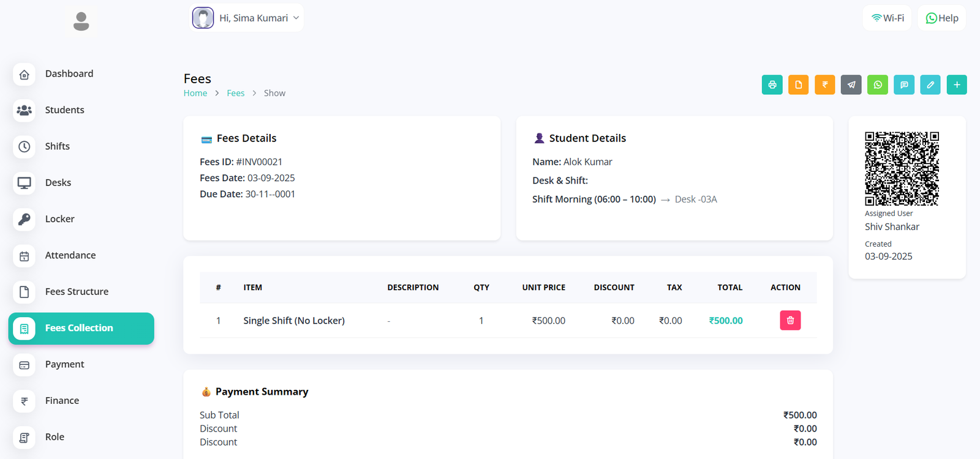Select Attendance in the sidebar
The width and height of the screenshot is (980, 459).
click(x=70, y=255)
